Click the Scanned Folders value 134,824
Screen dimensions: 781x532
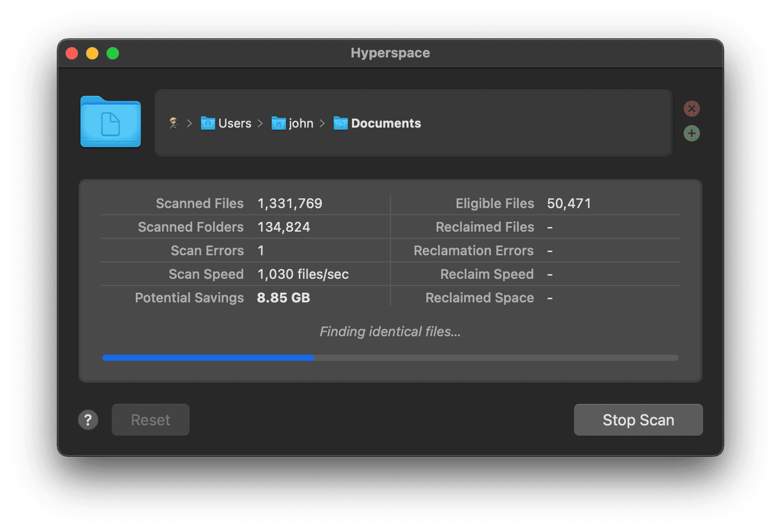[x=283, y=227]
